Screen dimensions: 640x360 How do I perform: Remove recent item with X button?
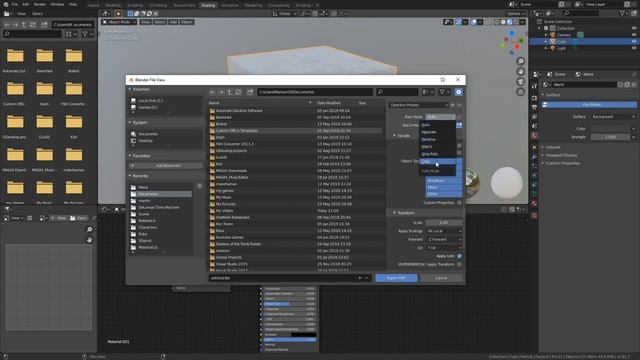point(199,186)
